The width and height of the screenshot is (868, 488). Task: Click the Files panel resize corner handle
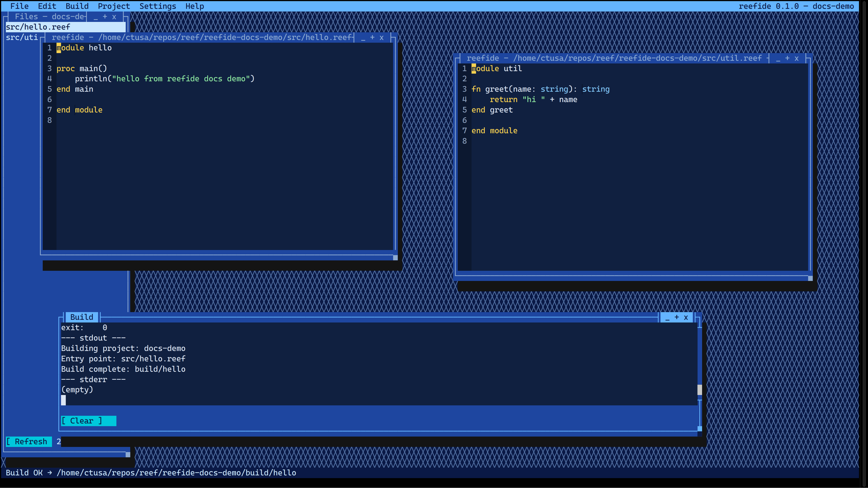pyautogui.click(x=128, y=455)
